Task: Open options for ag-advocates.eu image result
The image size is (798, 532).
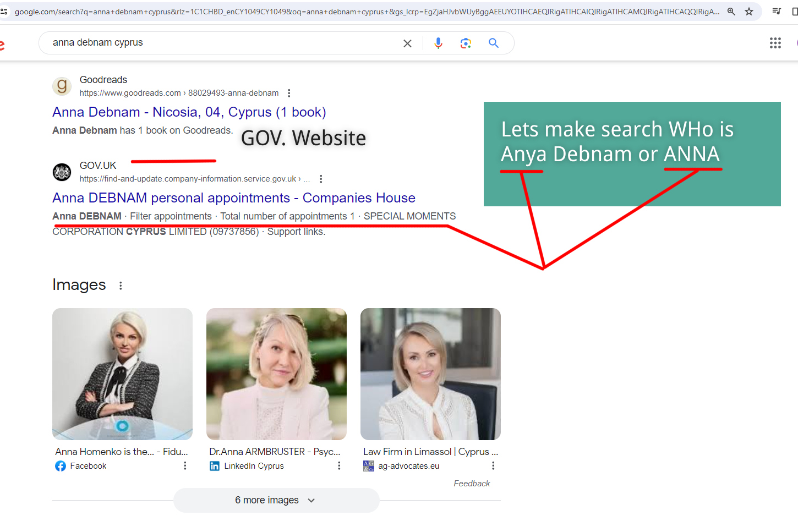Action: click(493, 466)
